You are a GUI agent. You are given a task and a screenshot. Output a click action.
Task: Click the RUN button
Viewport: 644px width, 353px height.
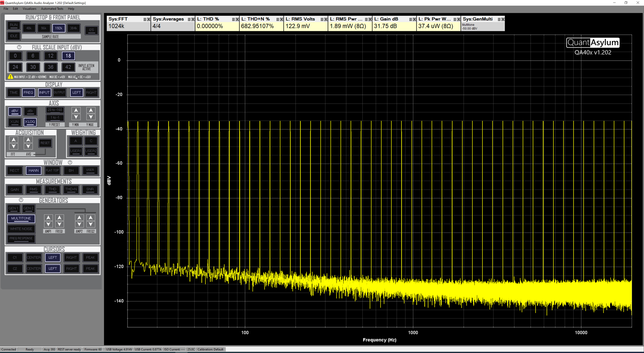(x=14, y=25)
